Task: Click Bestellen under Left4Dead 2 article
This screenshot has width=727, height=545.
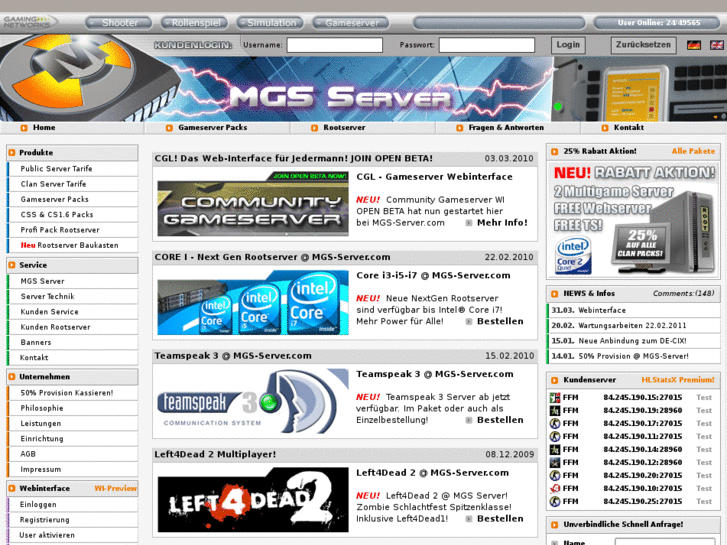Action: click(x=500, y=519)
